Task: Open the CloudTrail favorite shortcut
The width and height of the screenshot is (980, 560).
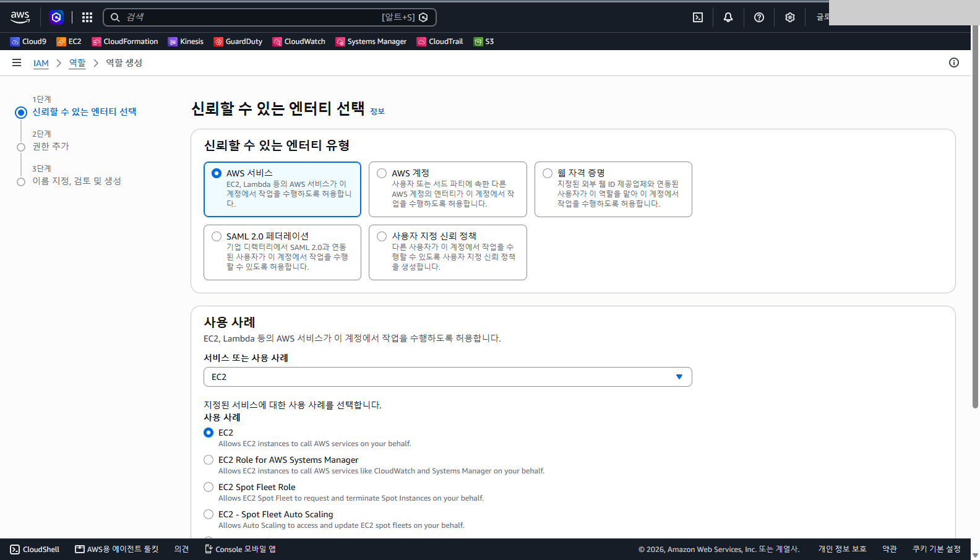Action: [x=440, y=41]
